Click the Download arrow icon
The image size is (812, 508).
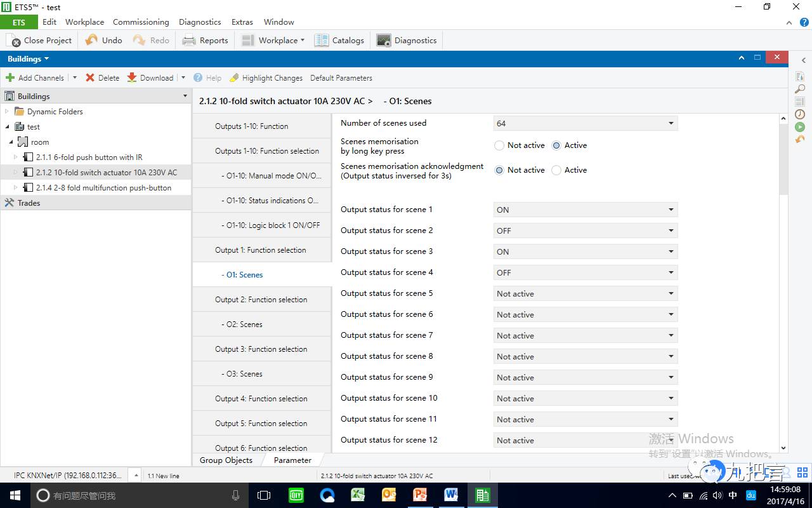point(132,77)
